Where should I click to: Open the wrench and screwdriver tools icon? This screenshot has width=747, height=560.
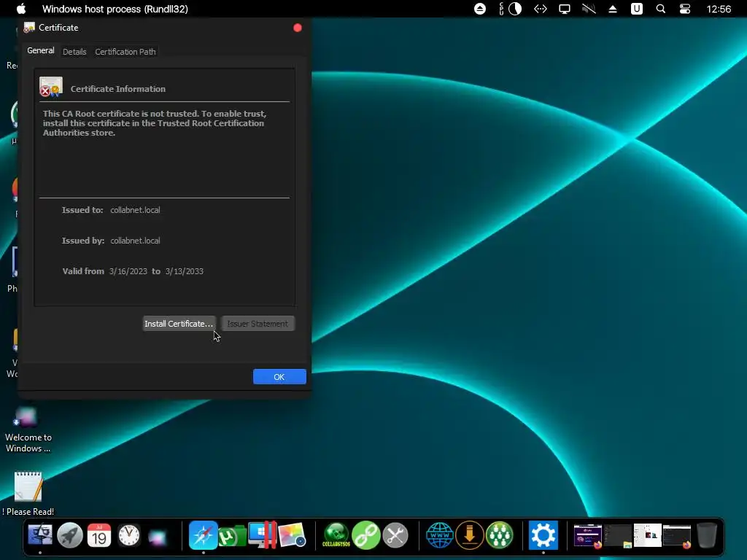[x=395, y=535]
